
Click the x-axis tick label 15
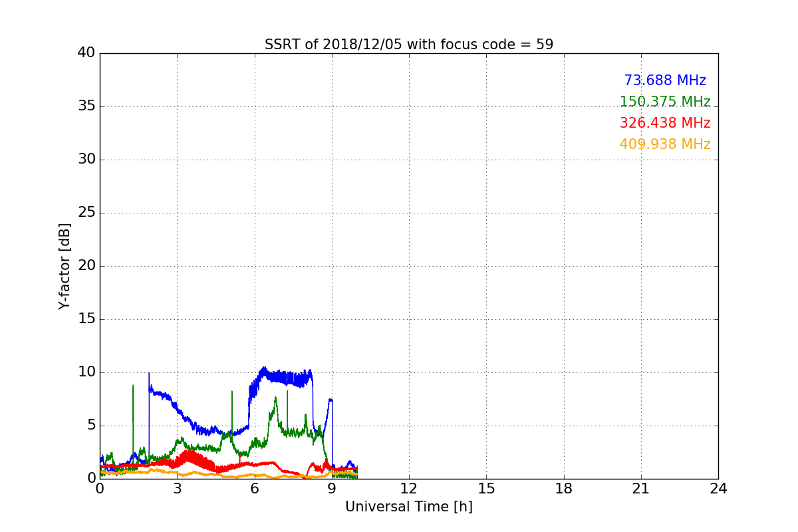tap(486, 488)
